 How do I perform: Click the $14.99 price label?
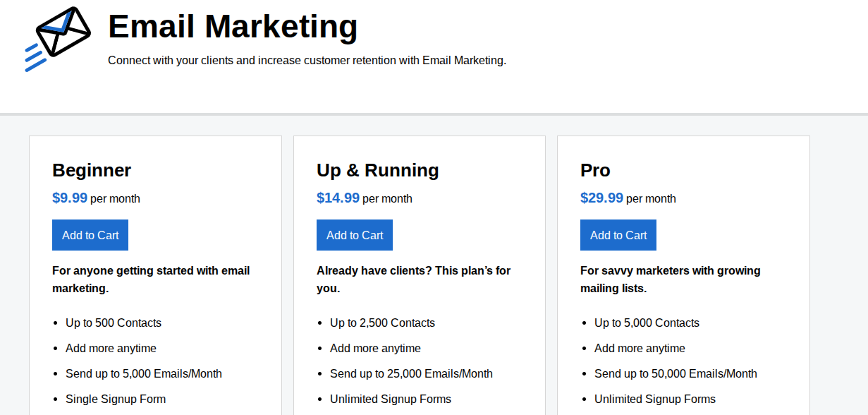[x=337, y=198]
